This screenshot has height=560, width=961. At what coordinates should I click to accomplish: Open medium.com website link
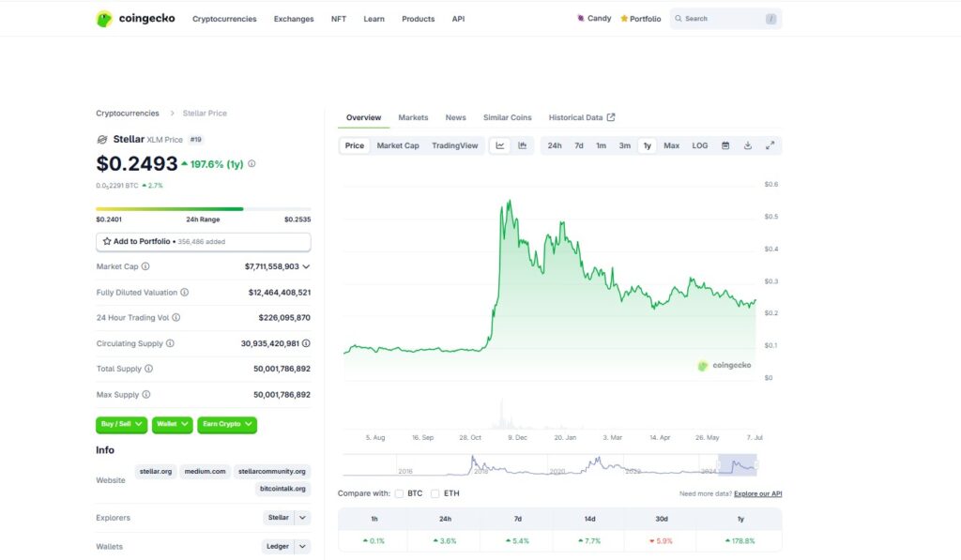pos(205,472)
